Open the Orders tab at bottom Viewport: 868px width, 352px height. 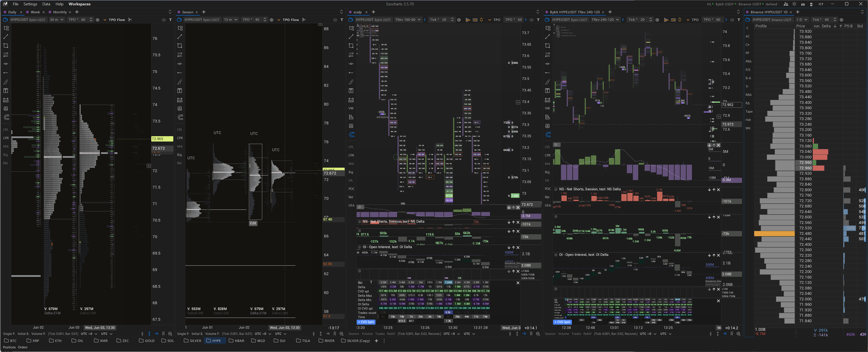point(23,347)
